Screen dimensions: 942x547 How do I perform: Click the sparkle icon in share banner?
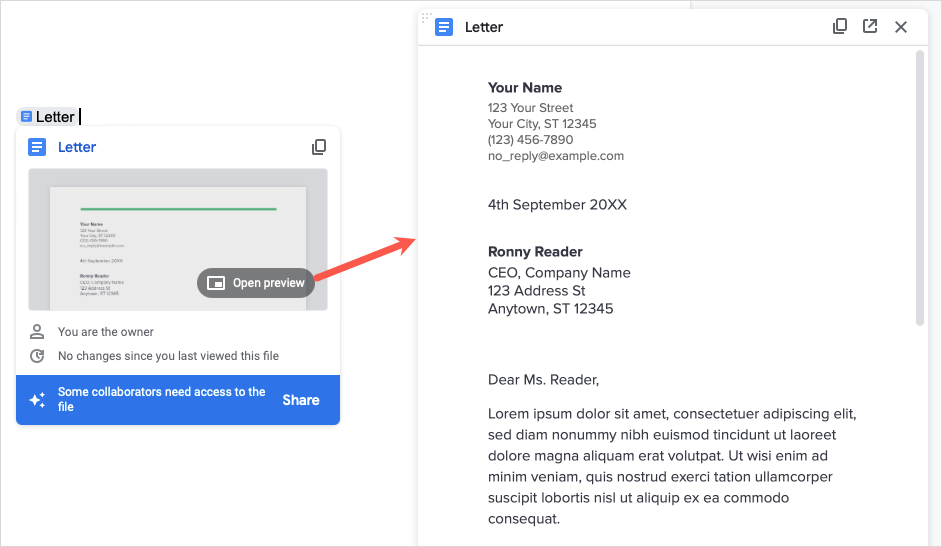[37, 400]
